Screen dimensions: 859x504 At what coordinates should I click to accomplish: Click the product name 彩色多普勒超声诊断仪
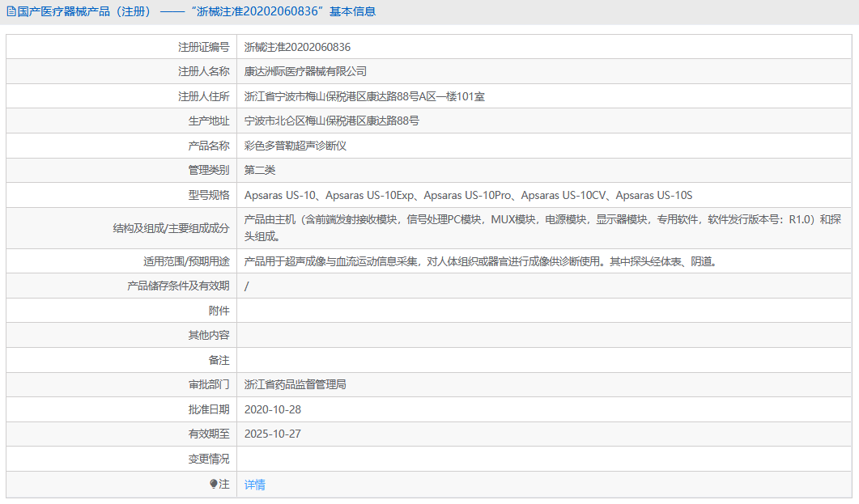tap(308, 146)
